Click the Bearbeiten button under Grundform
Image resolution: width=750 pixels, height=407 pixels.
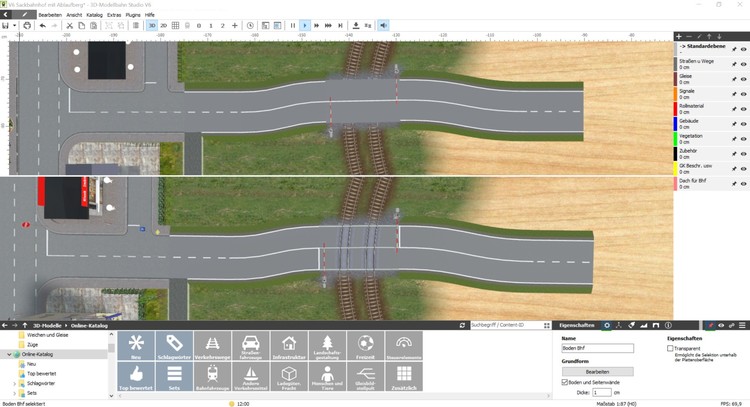click(x=597, y=371)
